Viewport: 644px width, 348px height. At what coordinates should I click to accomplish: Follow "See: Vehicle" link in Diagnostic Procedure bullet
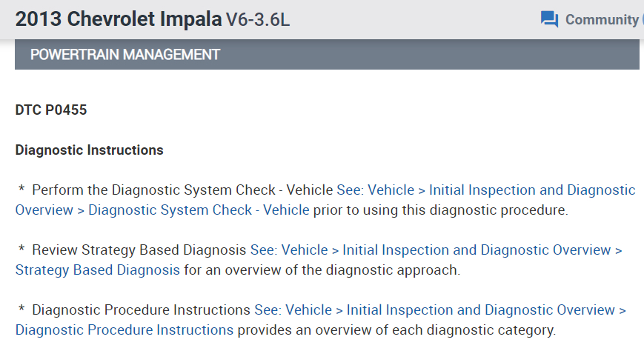click(x=293, y=309)
